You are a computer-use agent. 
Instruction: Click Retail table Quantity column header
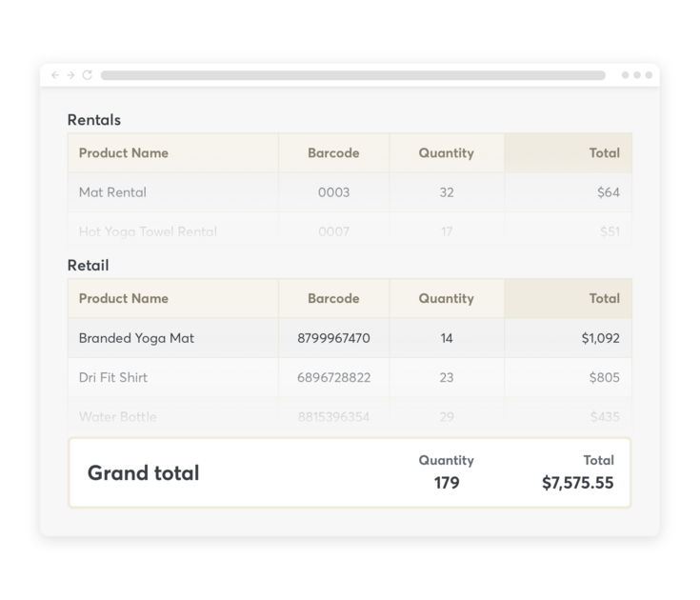click(446, 299)
